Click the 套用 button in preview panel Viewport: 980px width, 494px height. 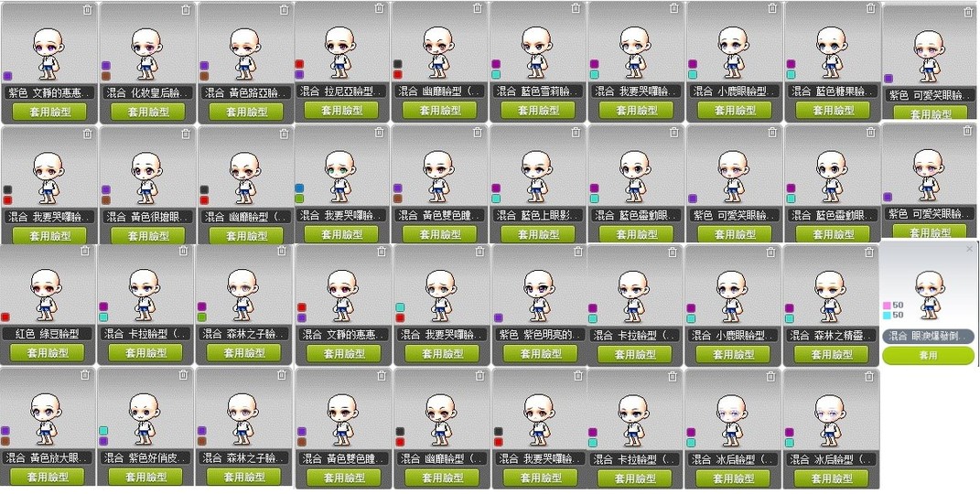coord(928,355)
